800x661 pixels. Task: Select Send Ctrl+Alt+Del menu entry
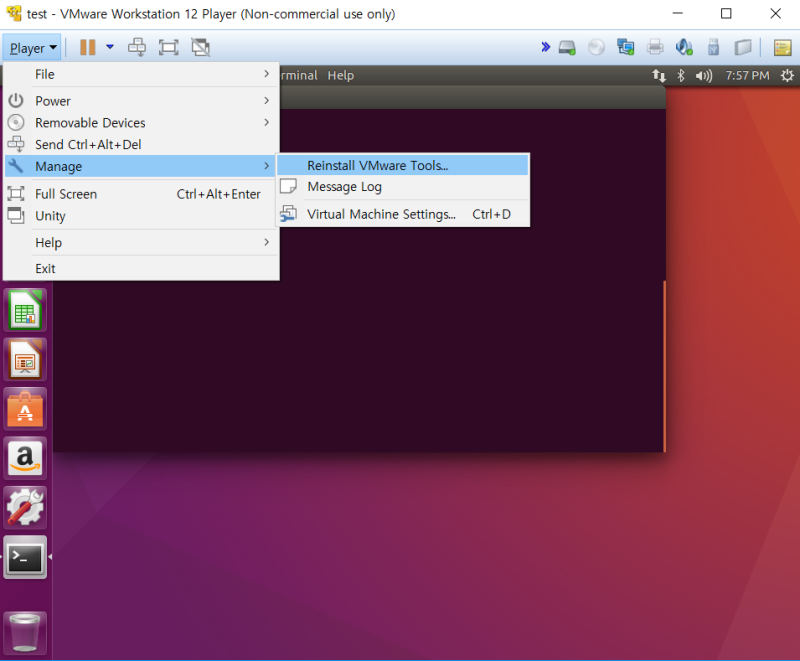point(142,145)
